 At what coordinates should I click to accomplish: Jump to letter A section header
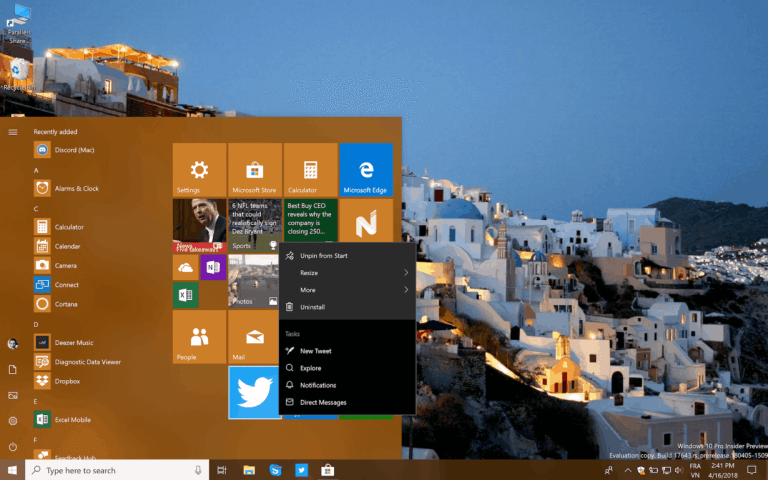point(36,170)
